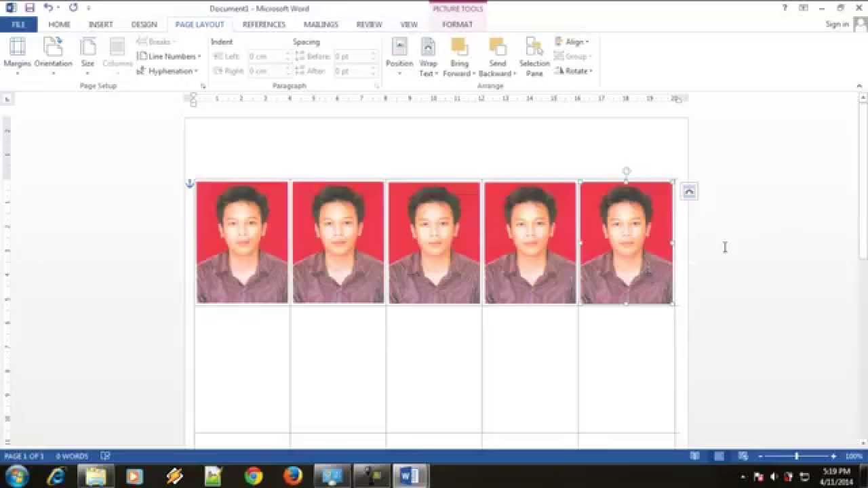The width and height of the screenshot is (868, 488).
Task: Switch to the REFERENCES tab
Action: click(264, 24)
